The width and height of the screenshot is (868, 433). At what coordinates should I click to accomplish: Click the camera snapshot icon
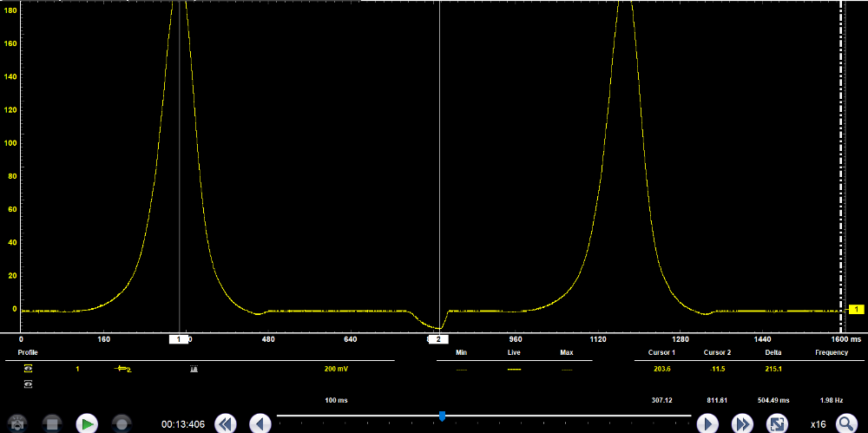pos(19,424)
